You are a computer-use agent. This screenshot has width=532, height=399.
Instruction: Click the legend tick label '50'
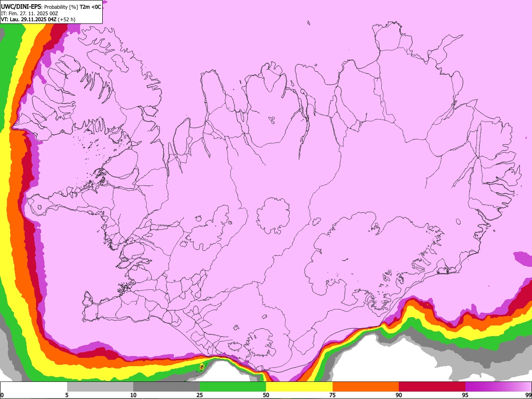pos(266,395)
